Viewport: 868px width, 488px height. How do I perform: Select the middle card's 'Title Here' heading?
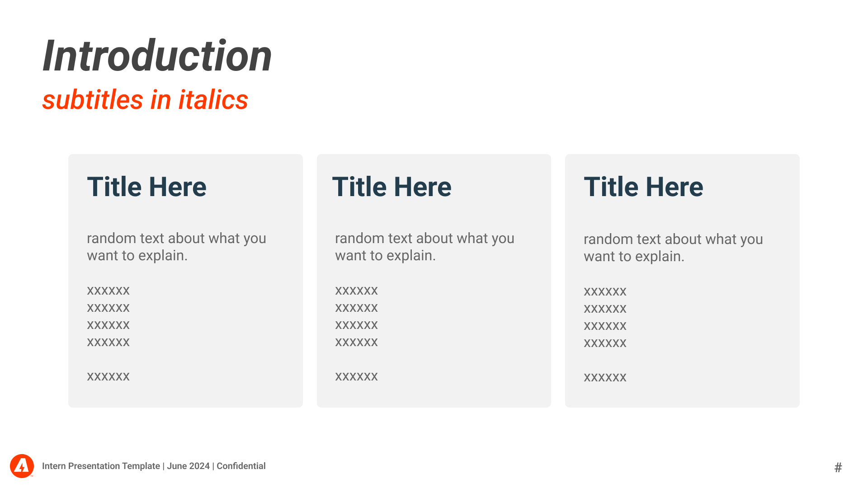pyautogui.click(x=392, y=187)
